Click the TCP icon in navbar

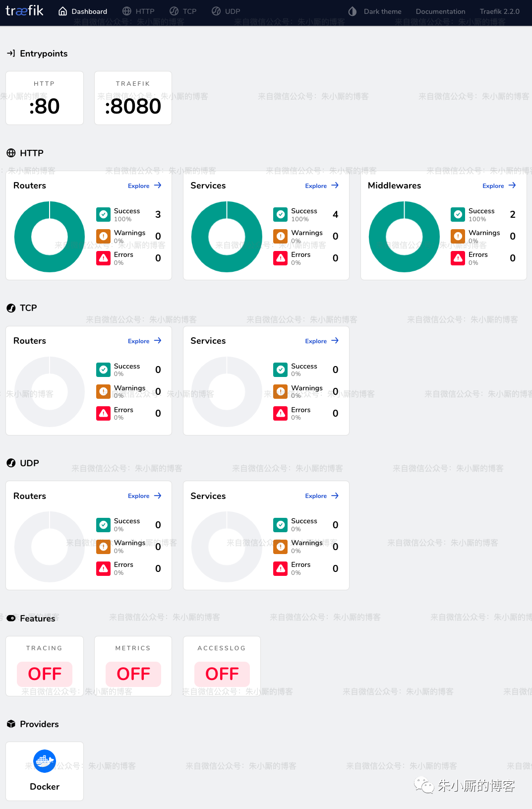coord(174,11)
